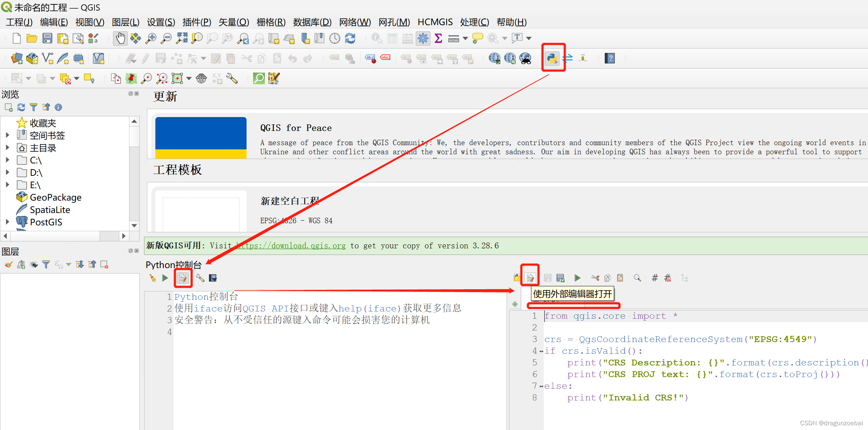Viewport: 868px width, 430px height.
Task: Click the Show Map Tips speech icon
Action: [x=477, y=38]
